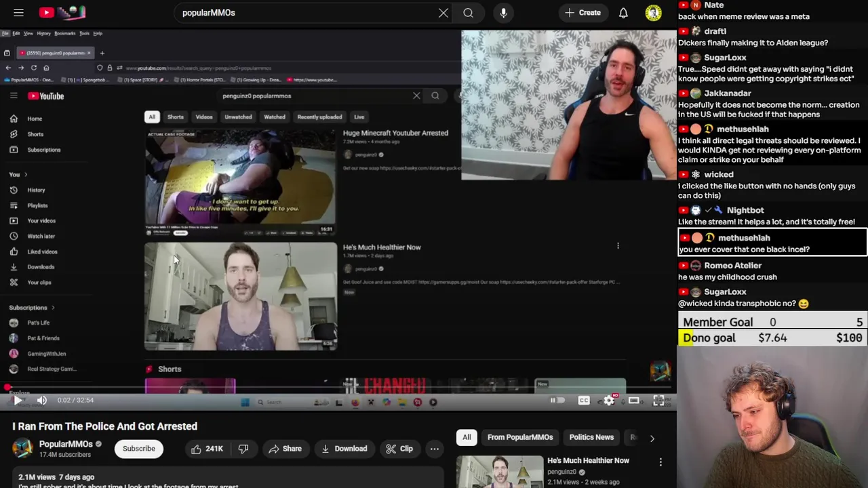868x488 pixels.
Task: Select Videos filter chip in recorded browser
Action: (x=204, y=117)
